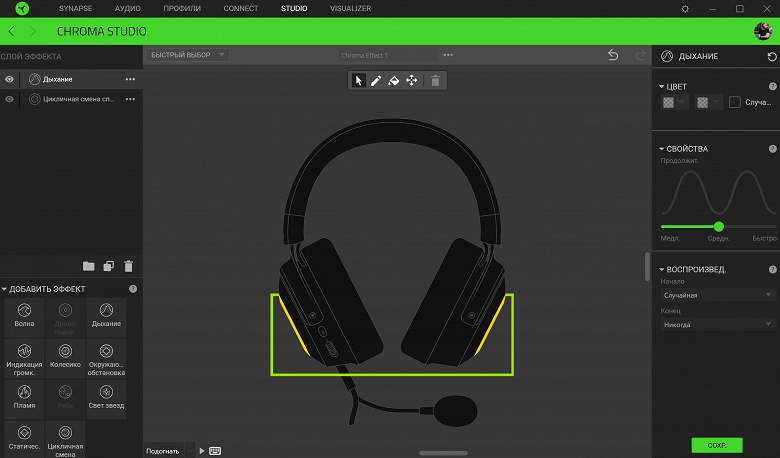Open the SYNAPSE tab
Viewport: 780px width, 458px height.
tap(76, 8)
